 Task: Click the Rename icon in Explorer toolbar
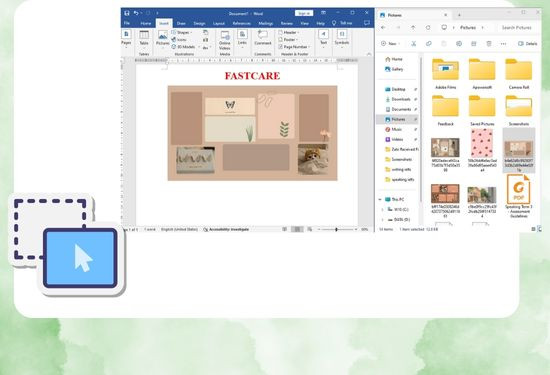point(459,43)
